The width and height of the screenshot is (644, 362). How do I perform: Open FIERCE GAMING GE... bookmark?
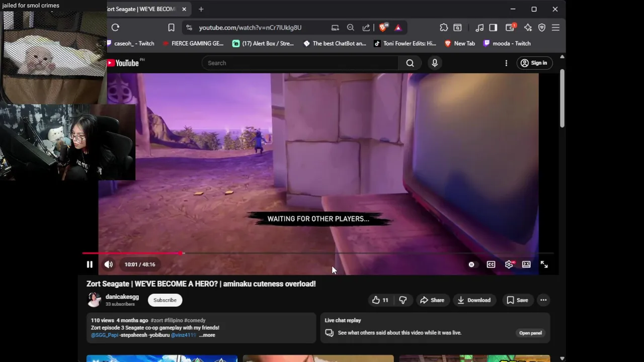193,43
